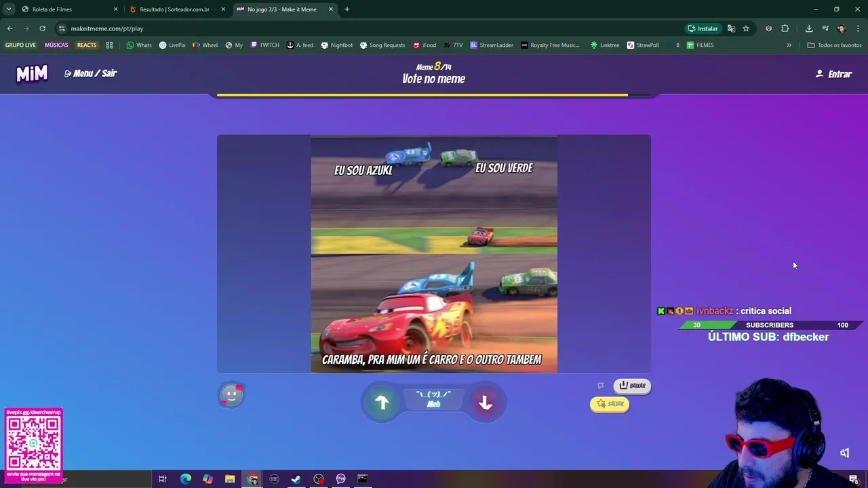Expand the tab search dropdown
Screen dimensions: 868x488
8,9
